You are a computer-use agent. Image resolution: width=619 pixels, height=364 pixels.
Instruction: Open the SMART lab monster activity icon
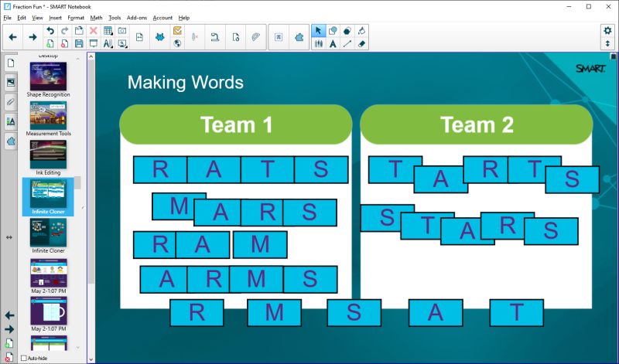pos(160,37)
